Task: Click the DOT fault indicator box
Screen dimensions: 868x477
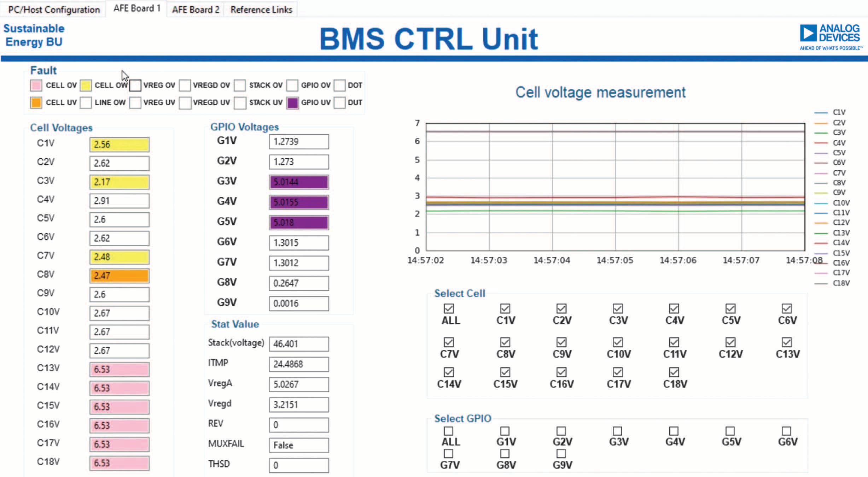Action: point(339,85)
